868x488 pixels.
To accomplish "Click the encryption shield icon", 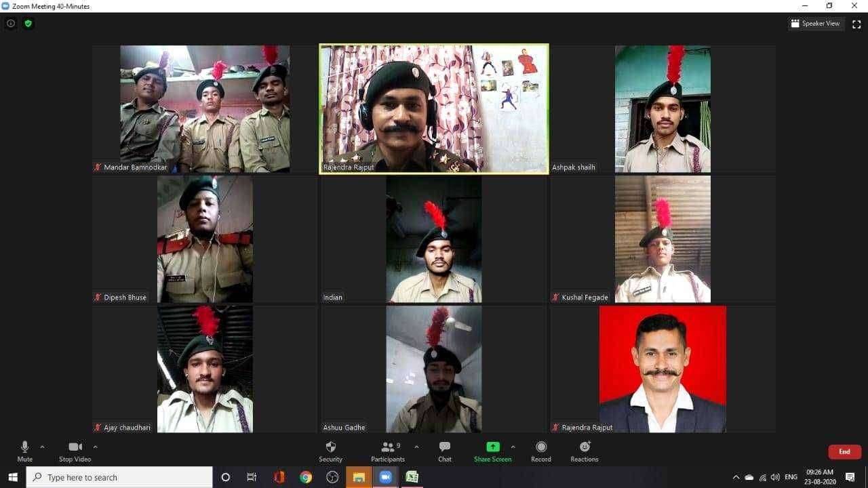I will point(28,23).
